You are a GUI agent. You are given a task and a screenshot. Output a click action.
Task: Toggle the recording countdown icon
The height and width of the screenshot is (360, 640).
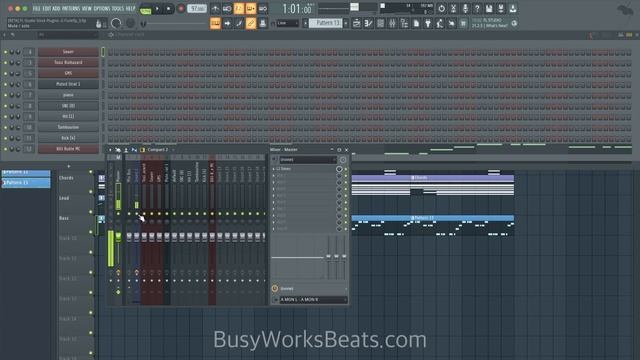(239, 9)
